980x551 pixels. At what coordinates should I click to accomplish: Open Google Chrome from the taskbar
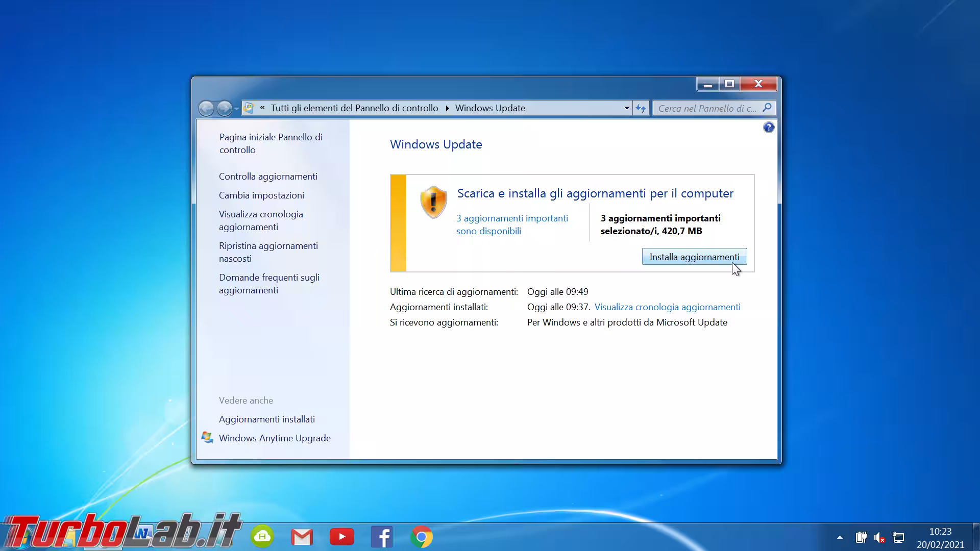[422, 537]
